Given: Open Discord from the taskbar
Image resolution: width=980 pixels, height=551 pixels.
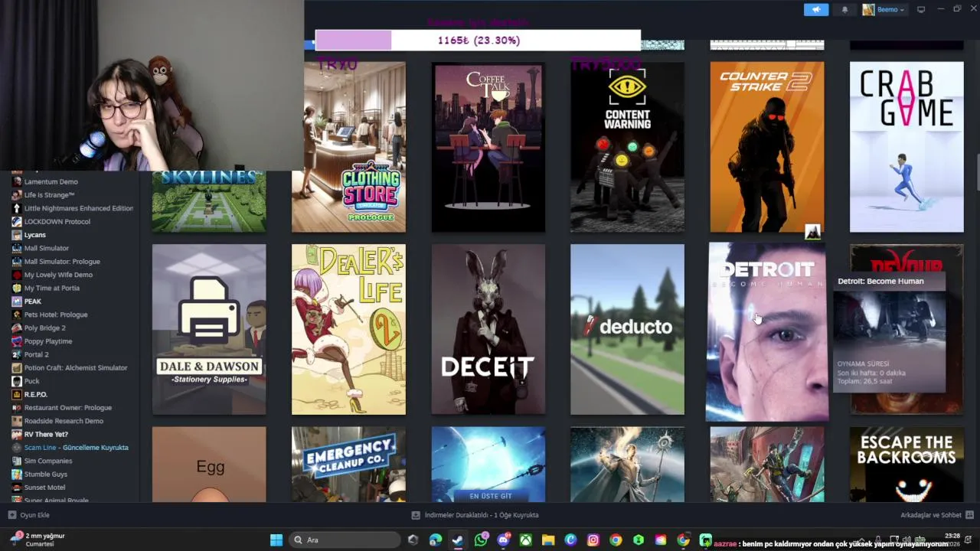Looking at the screenshot, I should pos(503,540).
